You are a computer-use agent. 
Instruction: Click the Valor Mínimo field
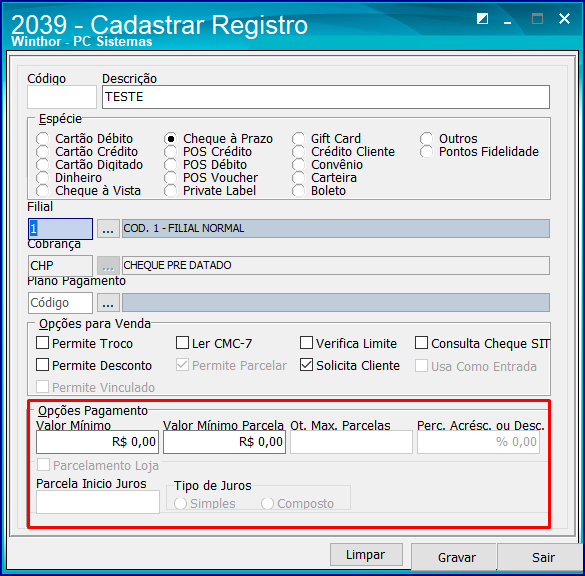(x=97, y=442)
